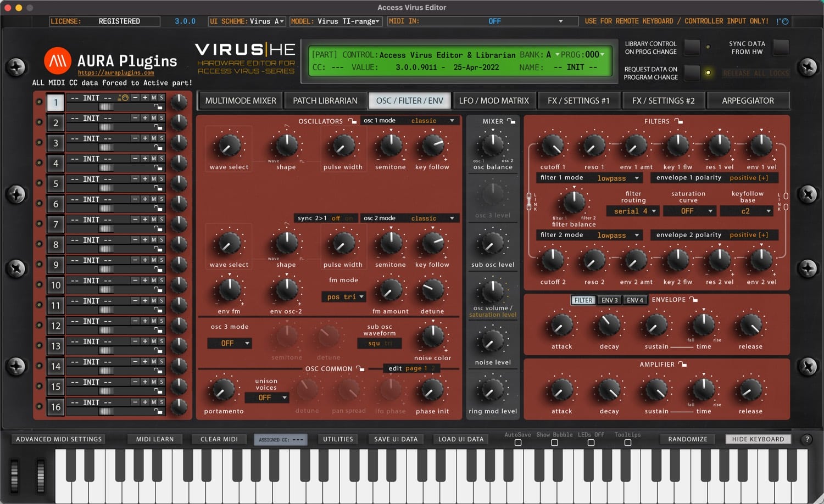Click the AURA Plugins logo
The width and height of the screenshot is (824, 504).
[58, 60]
